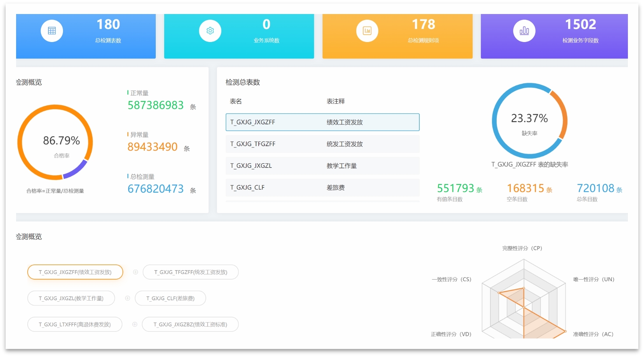This screenshot has width=644, height=357.
Task: Click the table grid icon on 总检测表数 card
Action: [52, 31]
